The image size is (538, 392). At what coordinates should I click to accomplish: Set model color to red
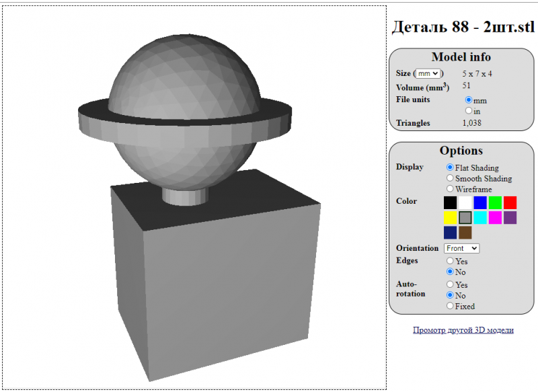point(510,202)
